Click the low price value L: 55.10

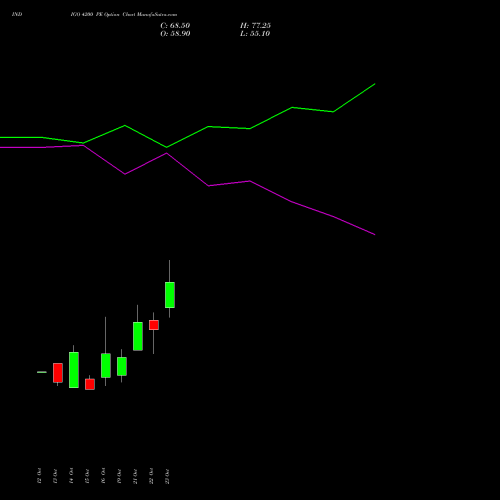click(255, 34)
